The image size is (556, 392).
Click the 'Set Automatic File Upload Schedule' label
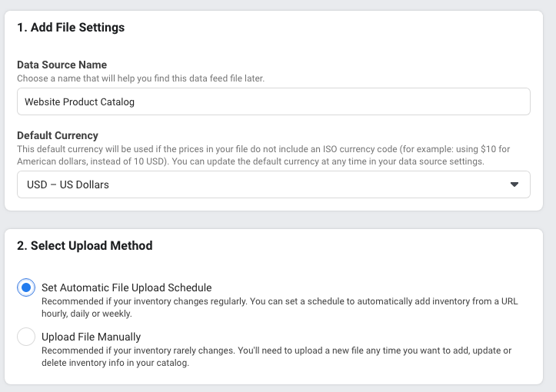[x=126, y=287]
